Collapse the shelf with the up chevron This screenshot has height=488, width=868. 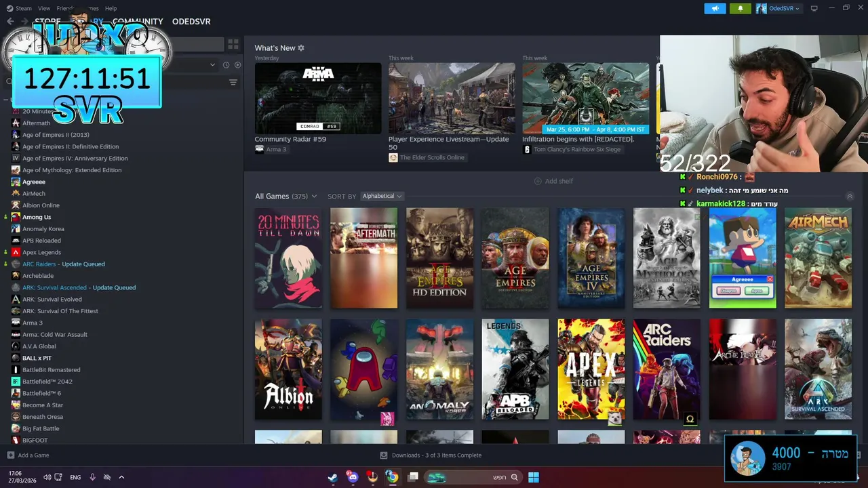pos(850,197)
